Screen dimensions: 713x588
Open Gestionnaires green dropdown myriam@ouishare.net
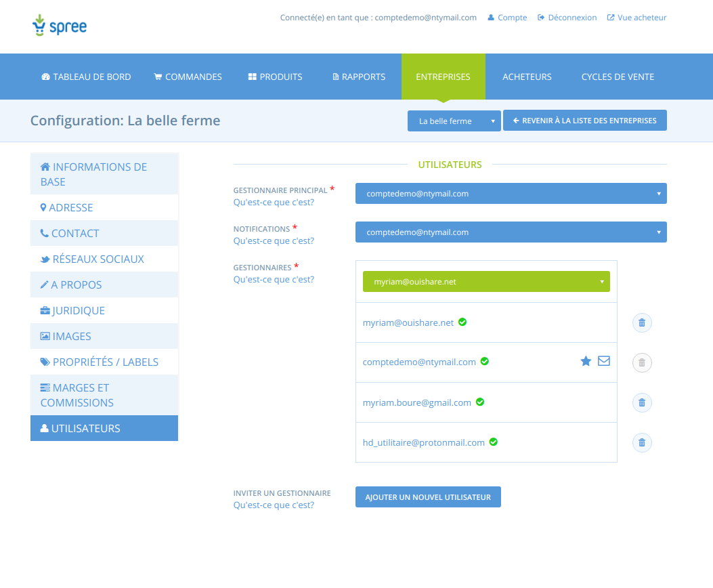coord(486,282)
